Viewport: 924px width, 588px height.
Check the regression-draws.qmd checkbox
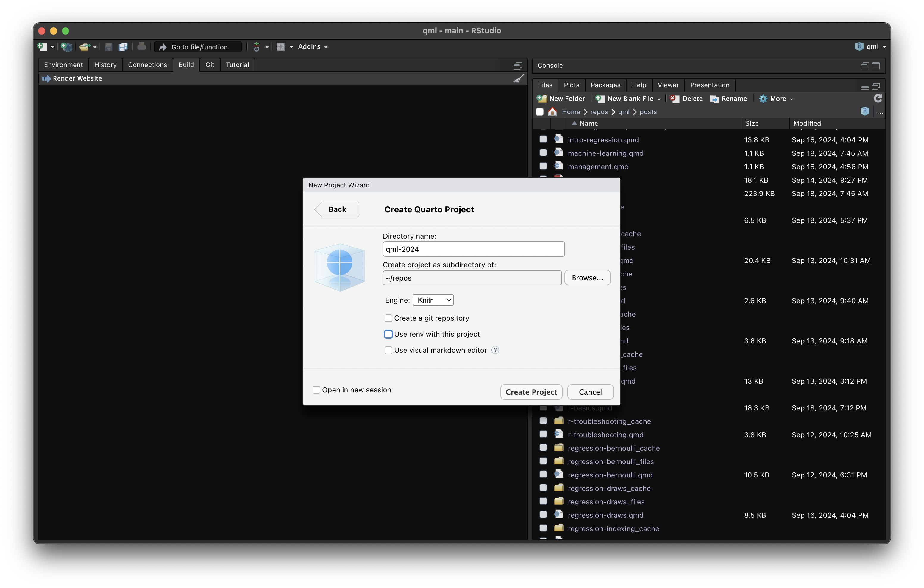543,515
